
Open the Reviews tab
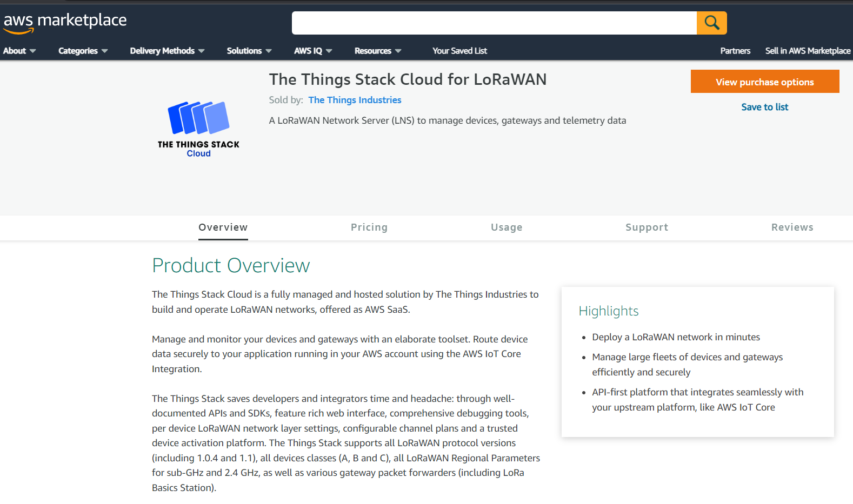[x=792, y=227]
